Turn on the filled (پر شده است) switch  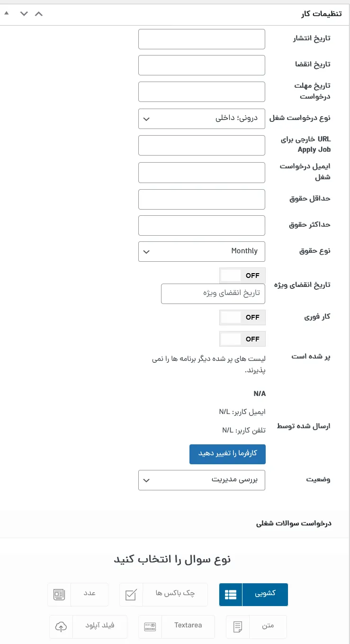point(243,339)
